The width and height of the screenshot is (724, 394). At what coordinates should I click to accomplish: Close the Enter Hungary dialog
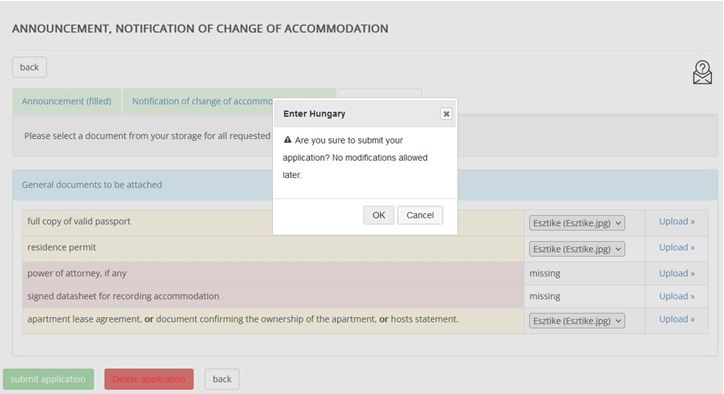(x=446, y=114)
